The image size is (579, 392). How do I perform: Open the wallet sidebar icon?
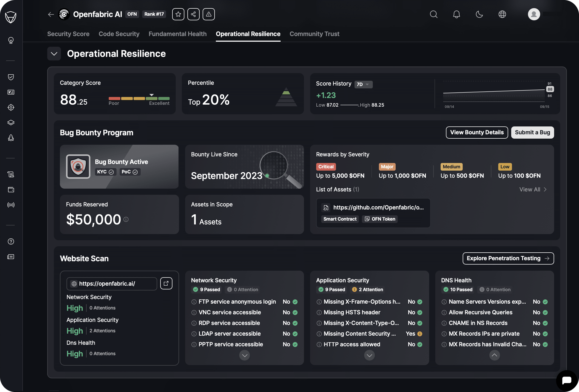(11, 190)
